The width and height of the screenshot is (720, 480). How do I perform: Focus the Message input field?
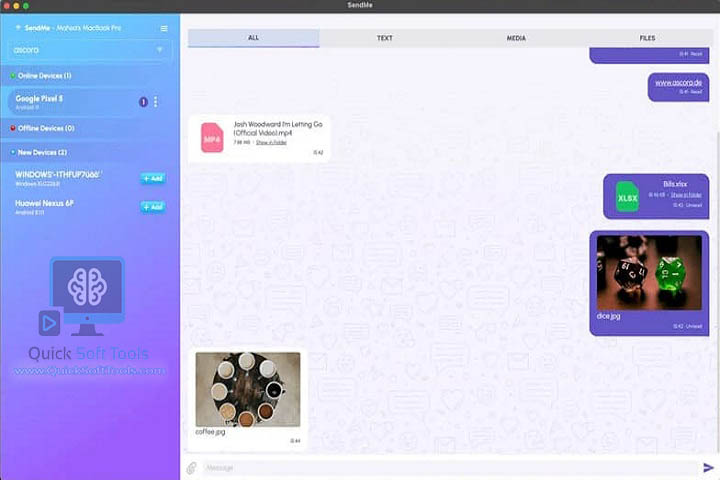point(450,468)
